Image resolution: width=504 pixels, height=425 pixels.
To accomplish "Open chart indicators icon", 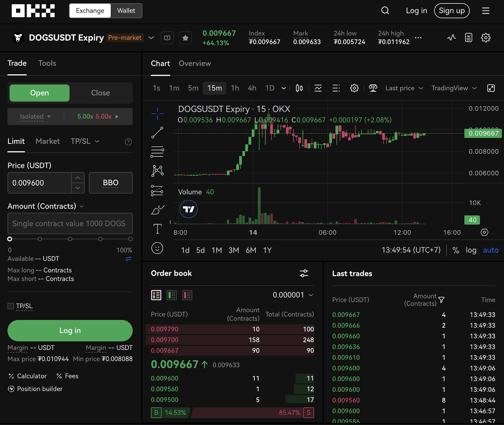I will 318,88.
